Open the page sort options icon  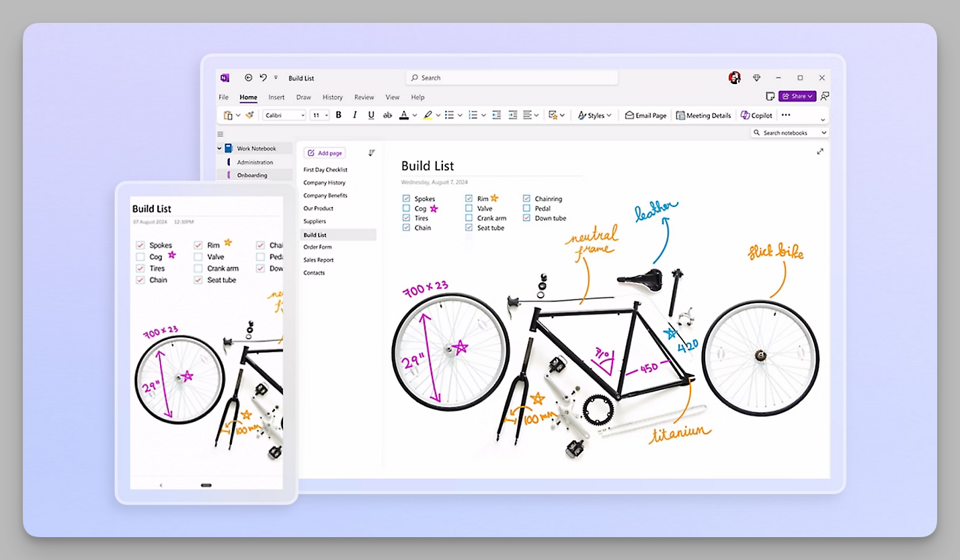[x=371, y=152]
